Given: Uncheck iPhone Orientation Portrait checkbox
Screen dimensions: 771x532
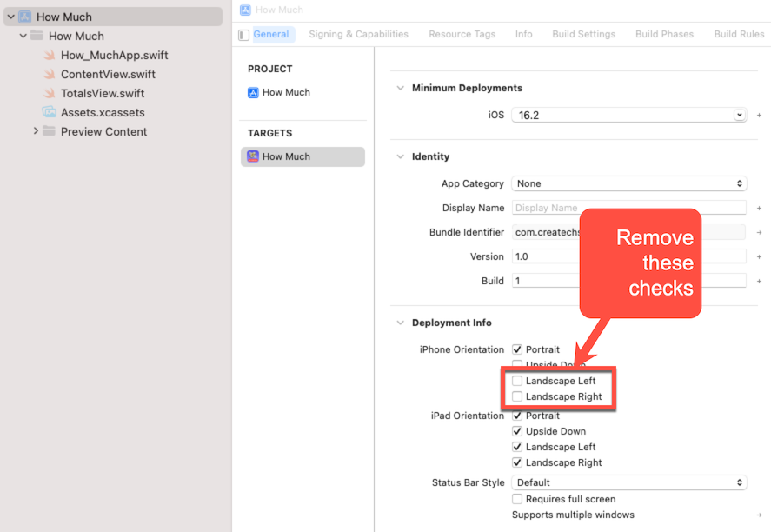Looking at the screenshot, I should coord(517,349).
